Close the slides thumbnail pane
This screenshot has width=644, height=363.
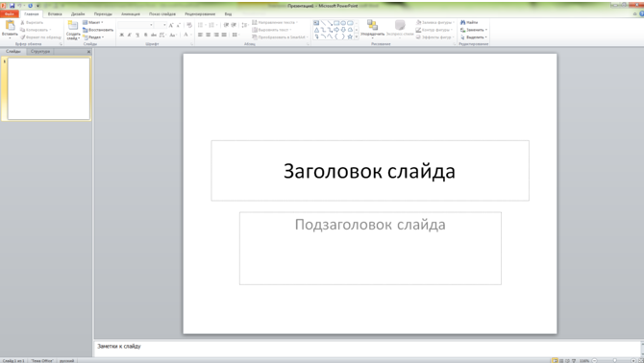88,52
